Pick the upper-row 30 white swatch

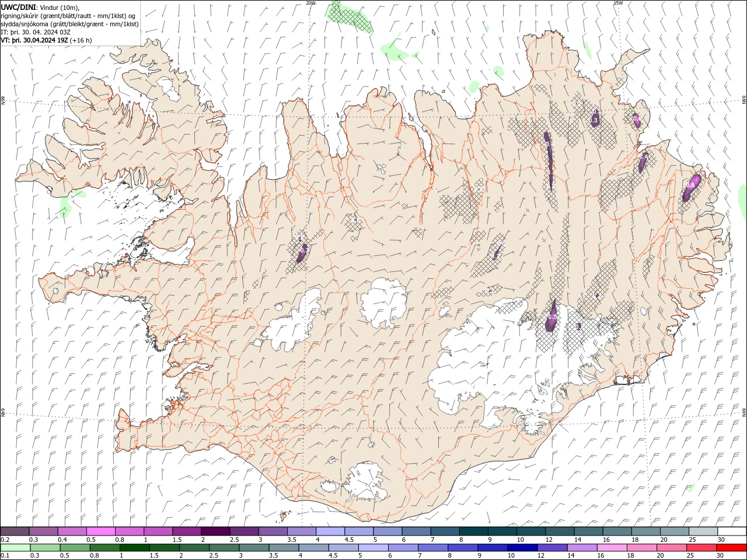click(x=732, y=531)
